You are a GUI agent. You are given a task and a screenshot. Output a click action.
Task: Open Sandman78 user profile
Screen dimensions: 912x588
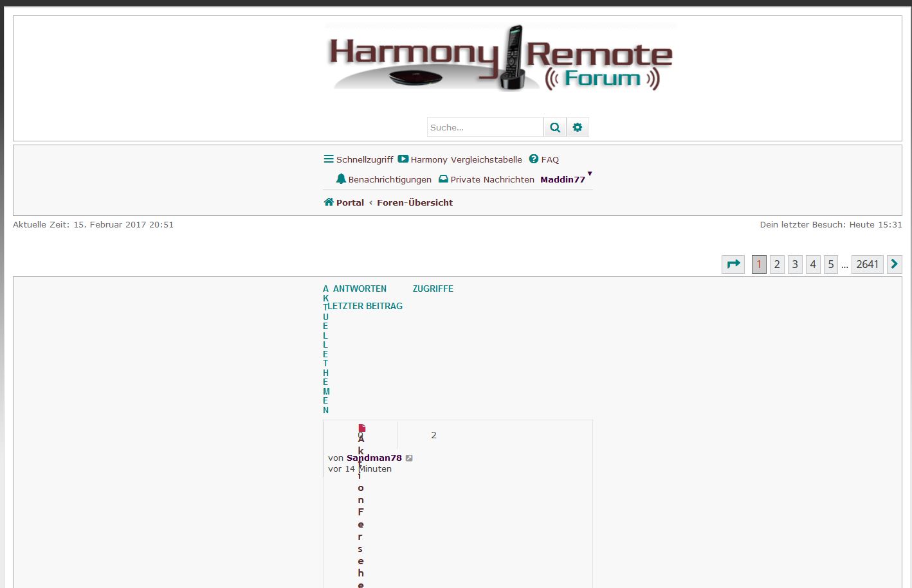374,458
